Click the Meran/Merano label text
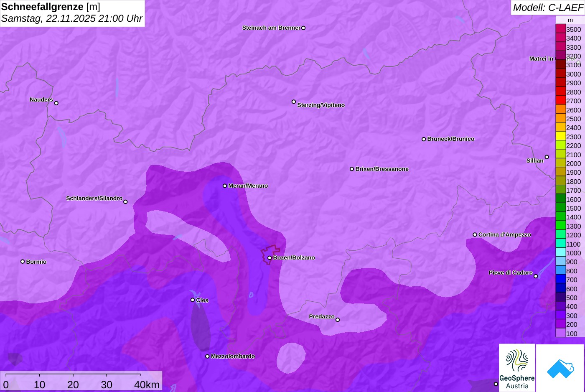Image resolution: width=585 pixels, height=392 pixels. pos(248,186)
